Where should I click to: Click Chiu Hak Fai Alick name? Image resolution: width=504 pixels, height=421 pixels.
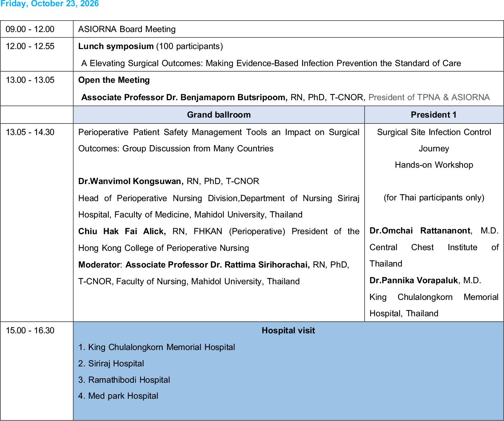(x=122, y=231)
